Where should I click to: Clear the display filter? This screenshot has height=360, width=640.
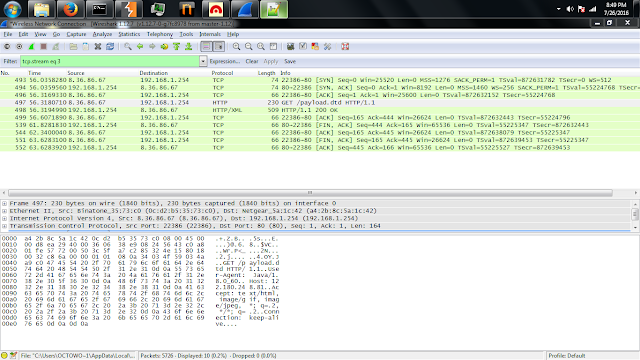coord(252,61)
